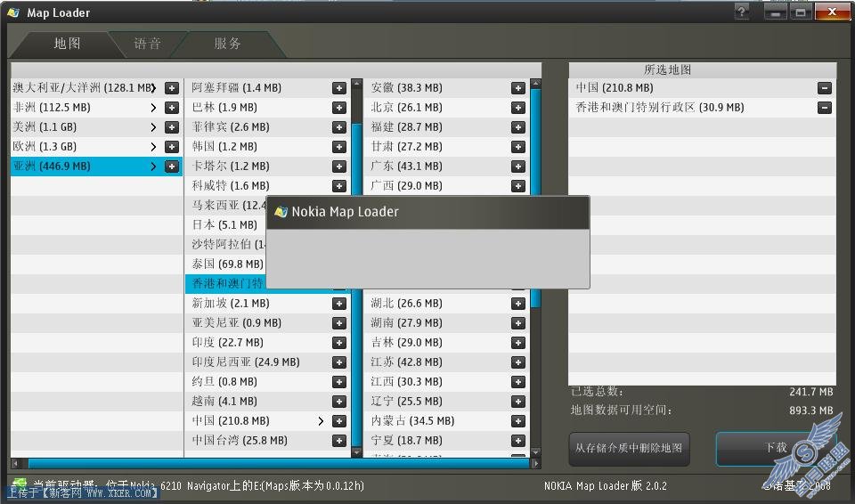Add 新加坡 (2.1 MB) via plus icon
Viewport: 855px width, 504px height.
pyautogui.click(x=339, y=304)
